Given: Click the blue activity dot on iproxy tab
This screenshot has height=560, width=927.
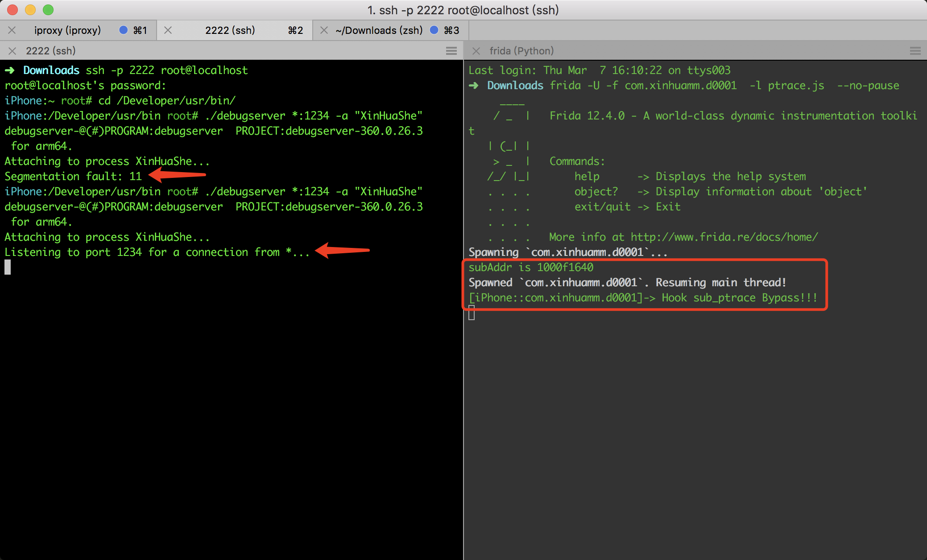Looking at the screenshot, I should click(124, 30).
